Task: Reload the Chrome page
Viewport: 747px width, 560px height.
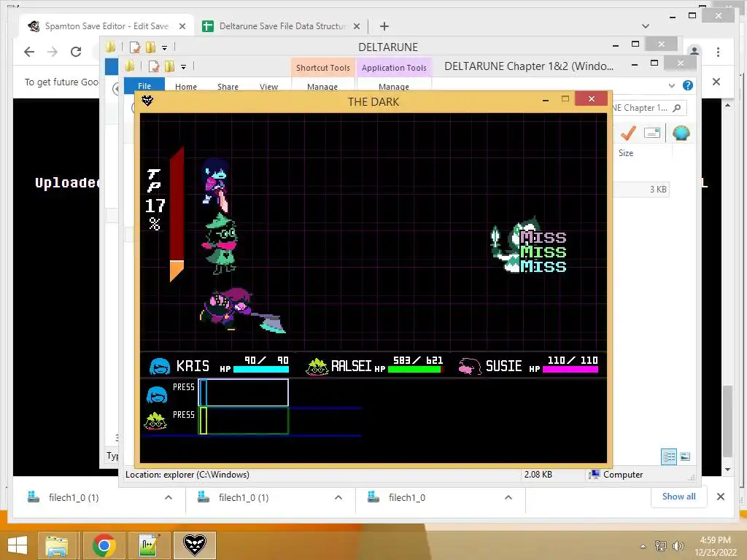Action: point(76,52)
